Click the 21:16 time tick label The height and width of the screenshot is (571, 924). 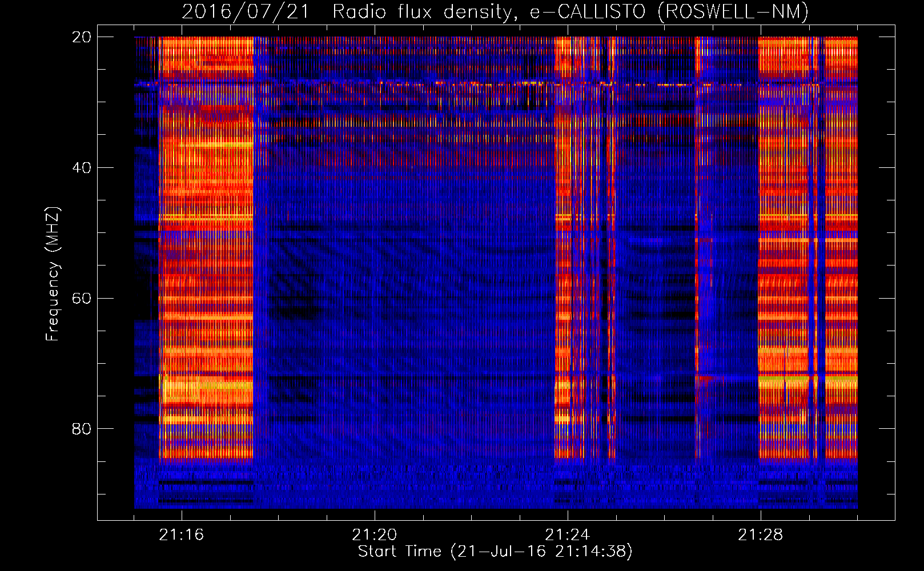(x=182, y=535)
